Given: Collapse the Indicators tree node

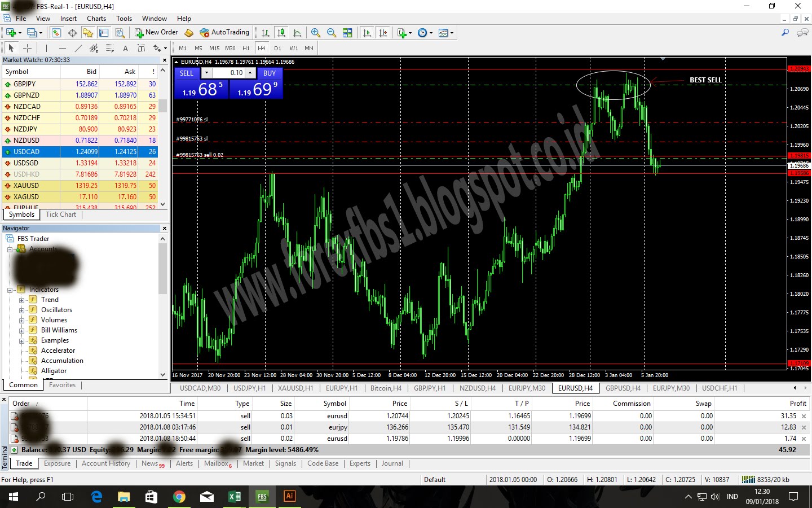Looking at the screenshot, I should pos(10,290).
